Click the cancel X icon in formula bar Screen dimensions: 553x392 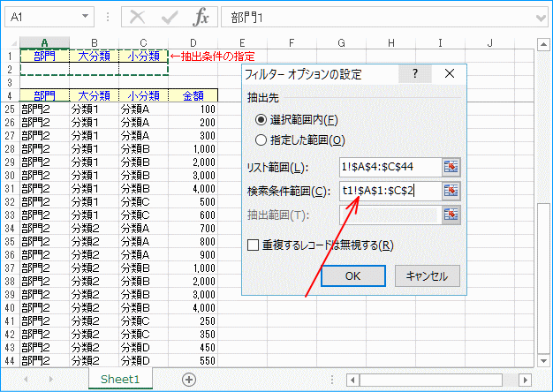[x=137, y=17]
